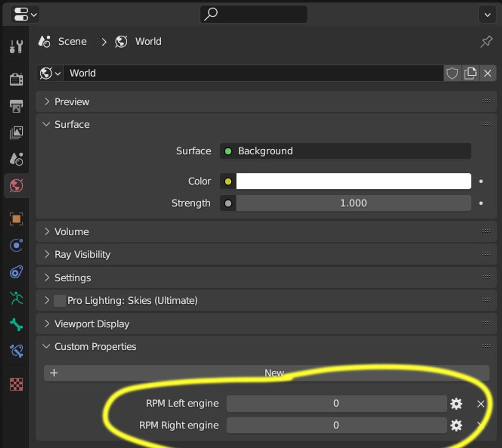Toggle the pin for this properties context
Viewport: 502px width, 448px height.
[486, 41]
